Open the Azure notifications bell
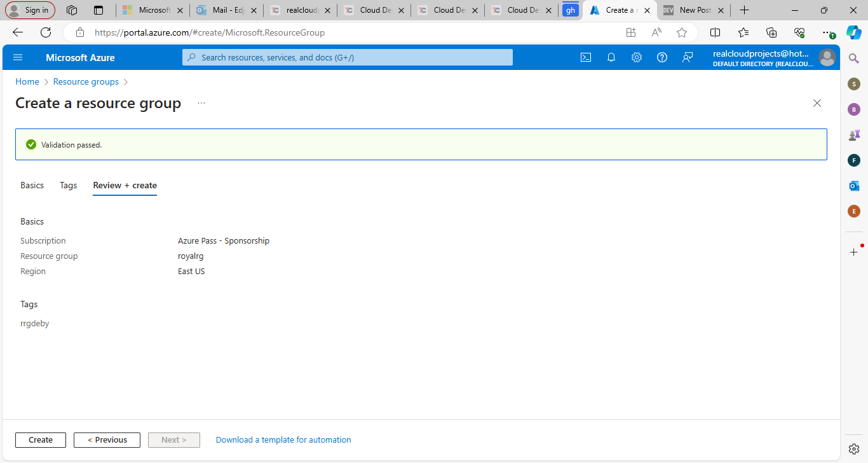 (611, 57)
